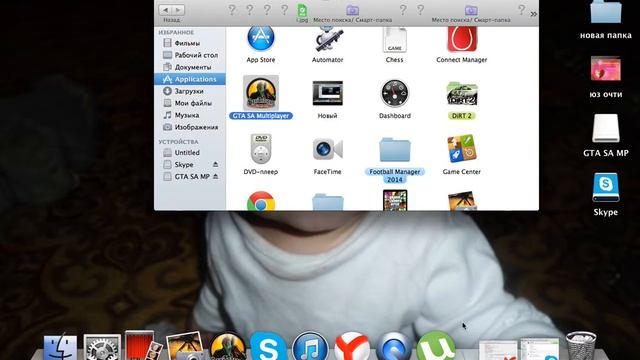Image resolution: width=640 pixels, height=360 pixels.
Task: Open uTorrent from the Dock
Action: pyautogui.click(x=436, y=346)
